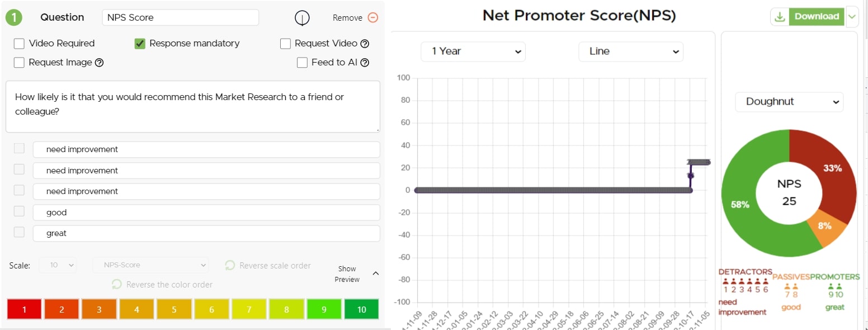Click the Reverse the color order icon
868x330 pixels.
[117, 285]
